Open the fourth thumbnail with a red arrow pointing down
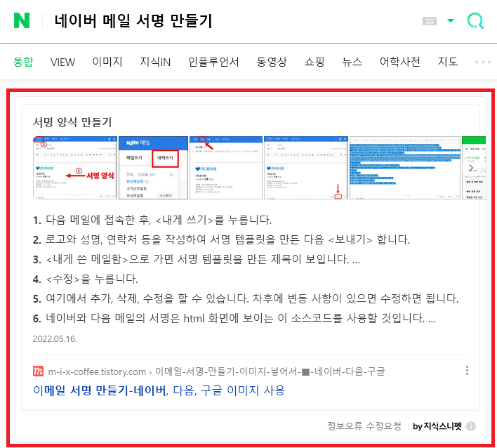 coord(306,168)
